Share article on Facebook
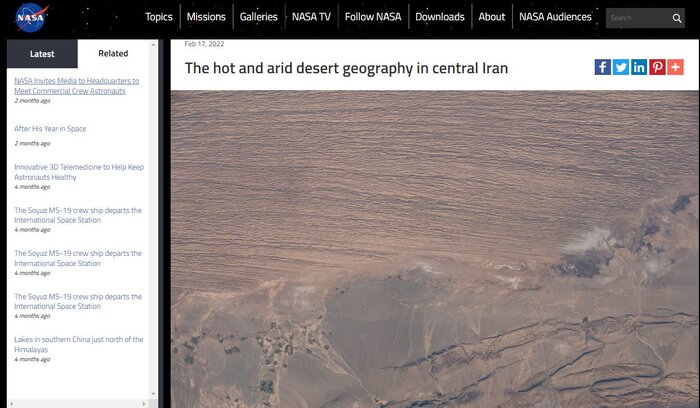Screen dimensions: 700x408 pyautogui.click(x=602, y=67)
